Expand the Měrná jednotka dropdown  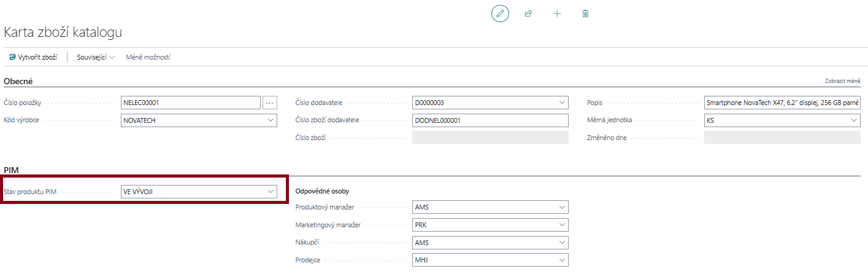click(854, 120)
